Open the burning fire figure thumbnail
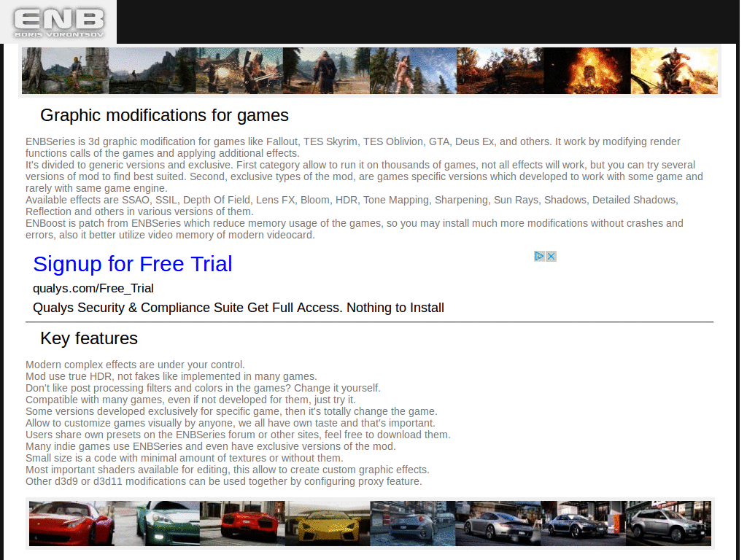The image size is (747, 560). tap(587, 71)
